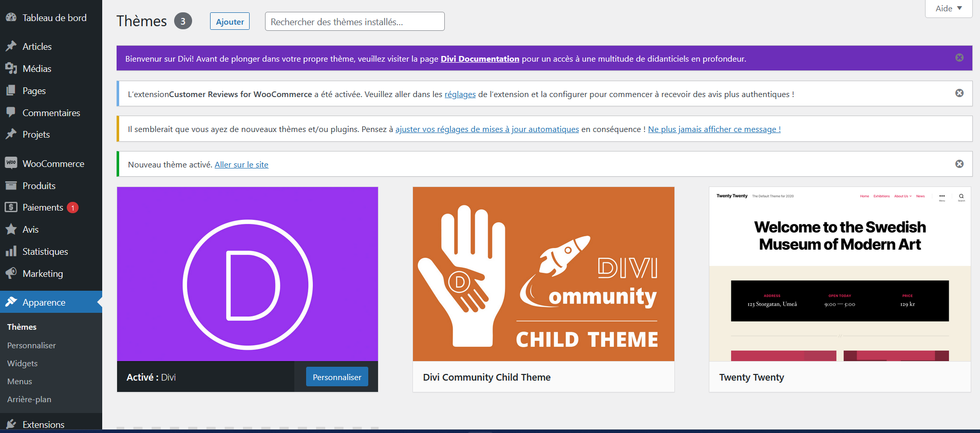Select the Divi Community Child Theme thumbnail
Image resolution: width=980 pixels, height=433 pixels.
543,274
